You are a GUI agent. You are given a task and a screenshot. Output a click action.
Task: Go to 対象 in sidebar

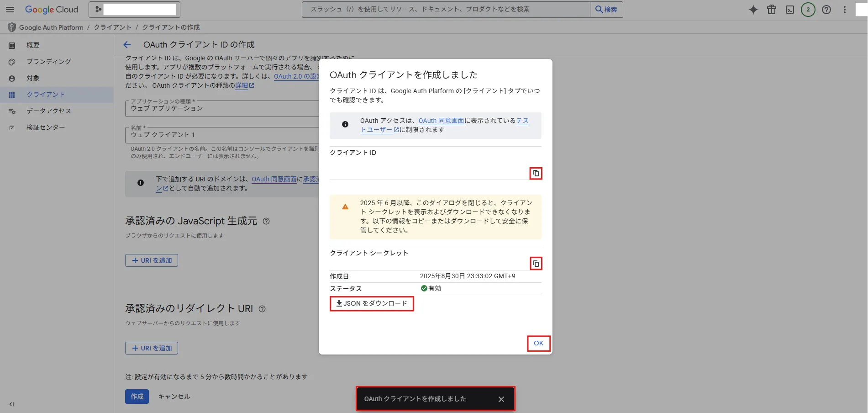point(33,78)
